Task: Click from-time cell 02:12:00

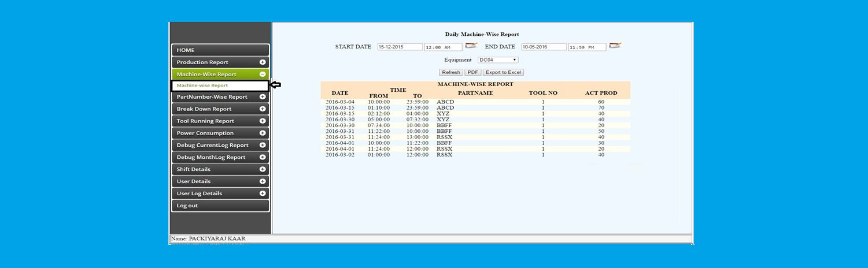Action: pyautogui.click(x=379, y=114)
